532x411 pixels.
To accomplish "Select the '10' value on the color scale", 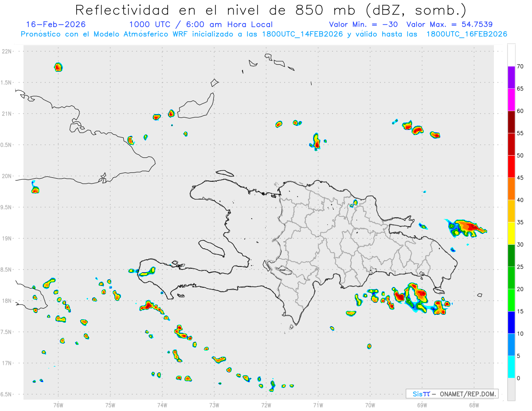I will pos(521,334).
